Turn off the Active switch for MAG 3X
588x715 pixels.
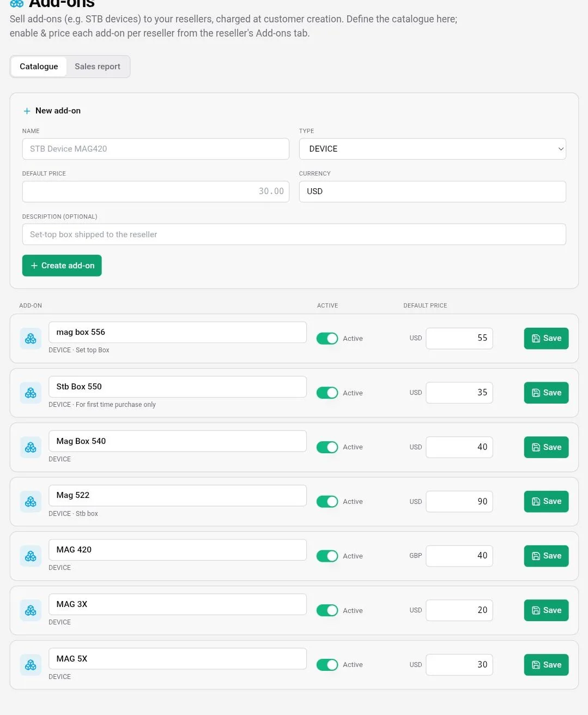(x=327, y=610)
